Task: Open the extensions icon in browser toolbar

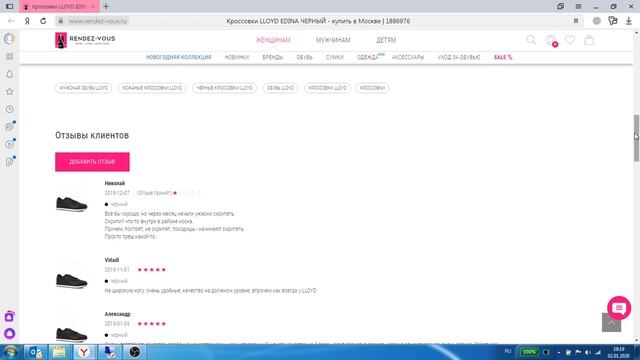Action: pyautogui.click(x=613, y=21)
